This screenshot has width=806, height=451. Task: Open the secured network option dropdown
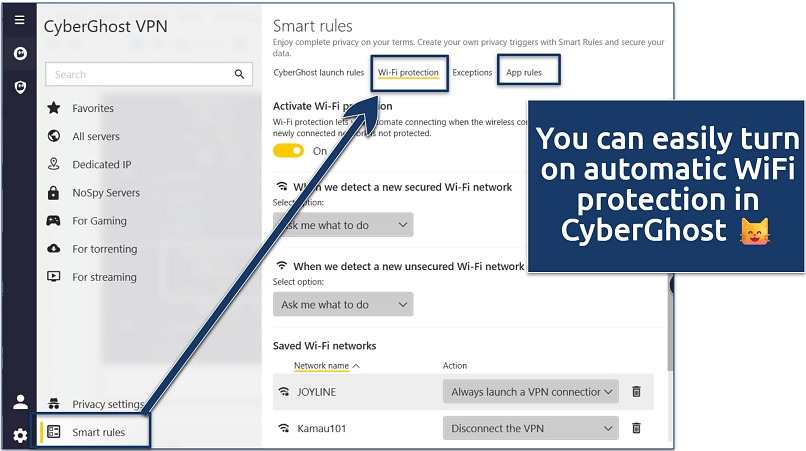click(x=343, y=225)
